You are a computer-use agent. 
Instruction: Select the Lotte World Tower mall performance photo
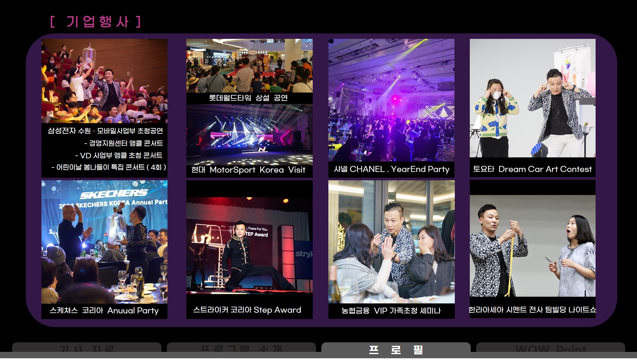pos(249,65)
